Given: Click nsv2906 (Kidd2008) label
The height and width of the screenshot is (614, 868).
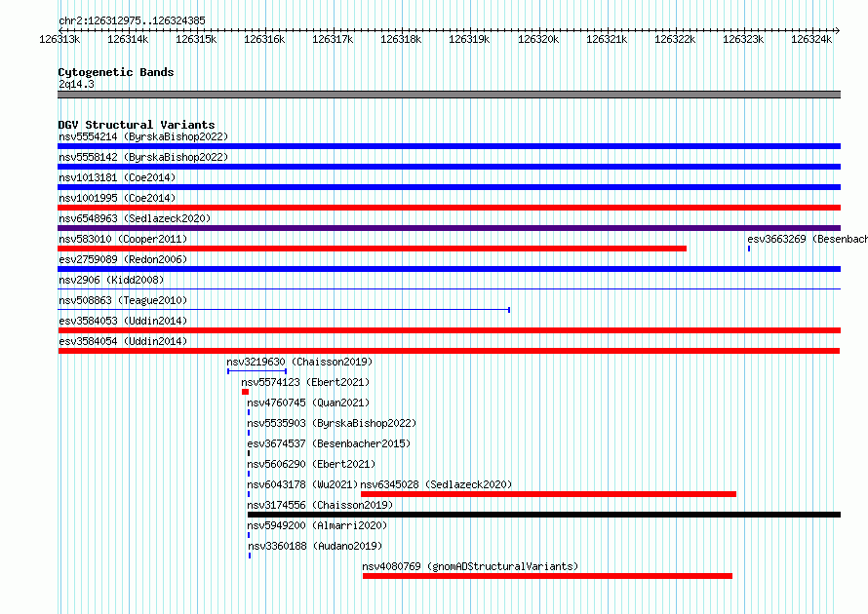Looking at the screenshot, I should point(111,280).
